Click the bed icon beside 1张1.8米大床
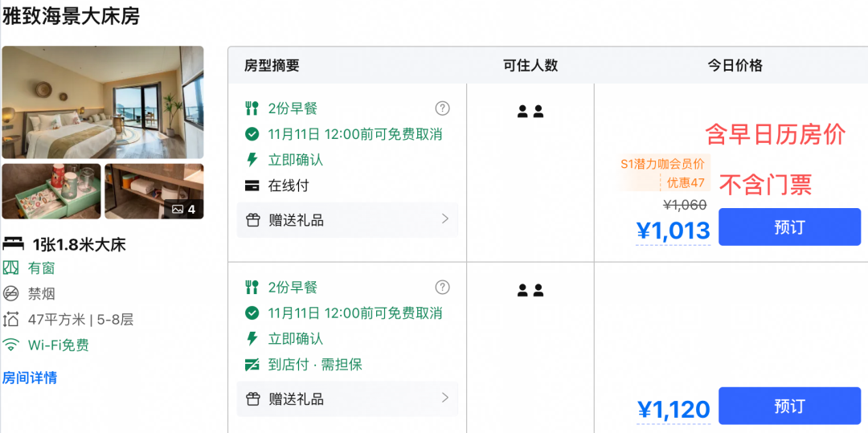This screenshot has width=868, height=433. coord(14,243)
